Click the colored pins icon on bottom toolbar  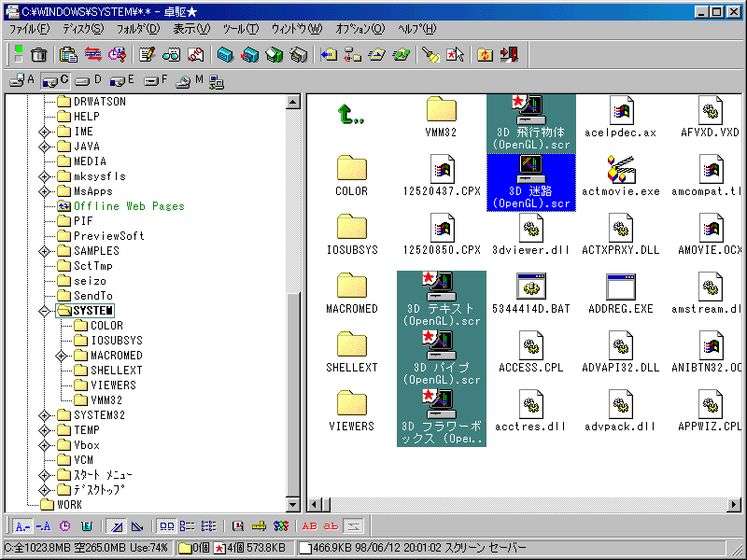coord(281,525)
